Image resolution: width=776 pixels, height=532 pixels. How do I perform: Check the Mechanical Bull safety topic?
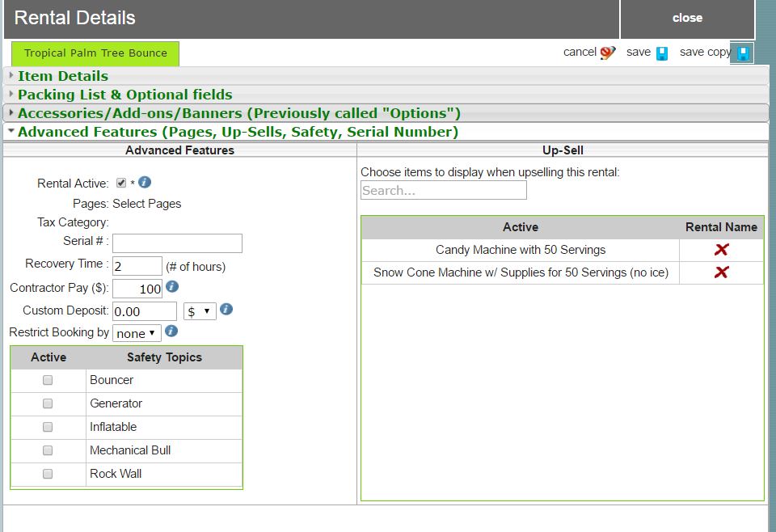pyautogui.click(x=48, y=450)
